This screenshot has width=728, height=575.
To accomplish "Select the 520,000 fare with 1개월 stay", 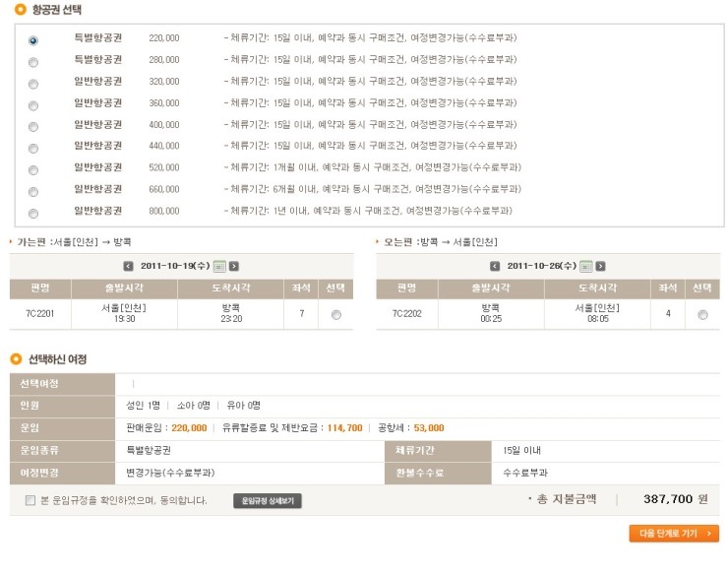I will [33, 169].
